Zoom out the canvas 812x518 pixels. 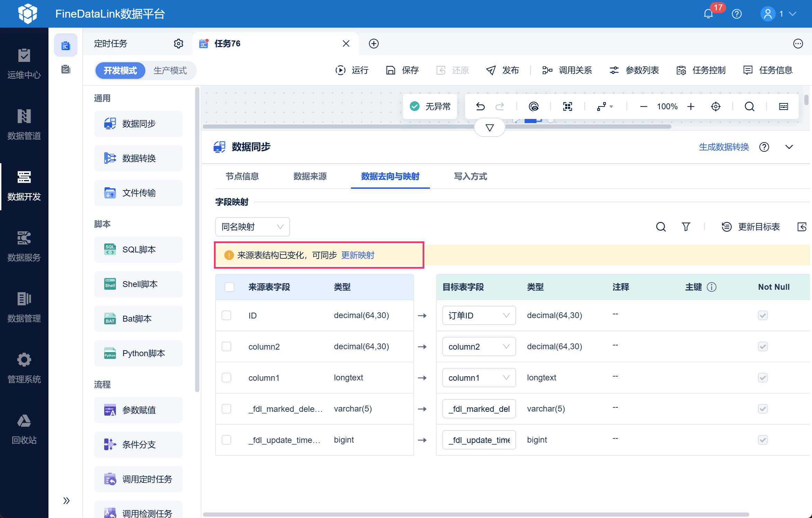tap(643, 107)
